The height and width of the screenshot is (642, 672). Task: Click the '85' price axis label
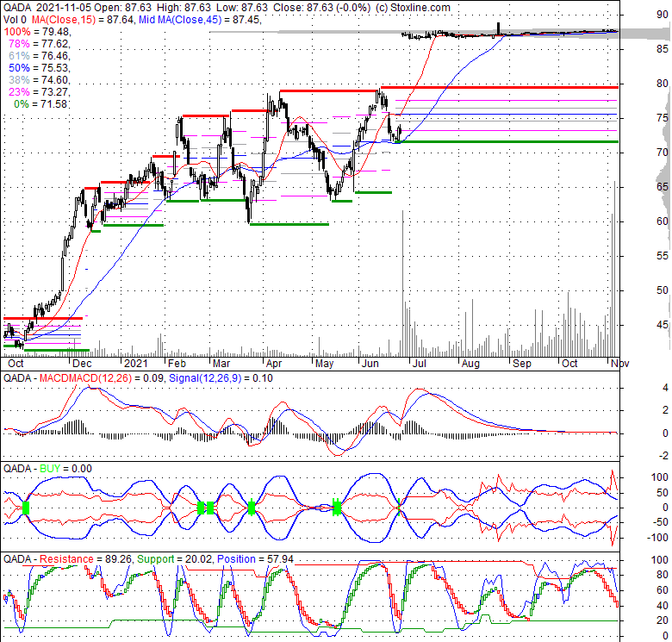(x=663, y=49)
